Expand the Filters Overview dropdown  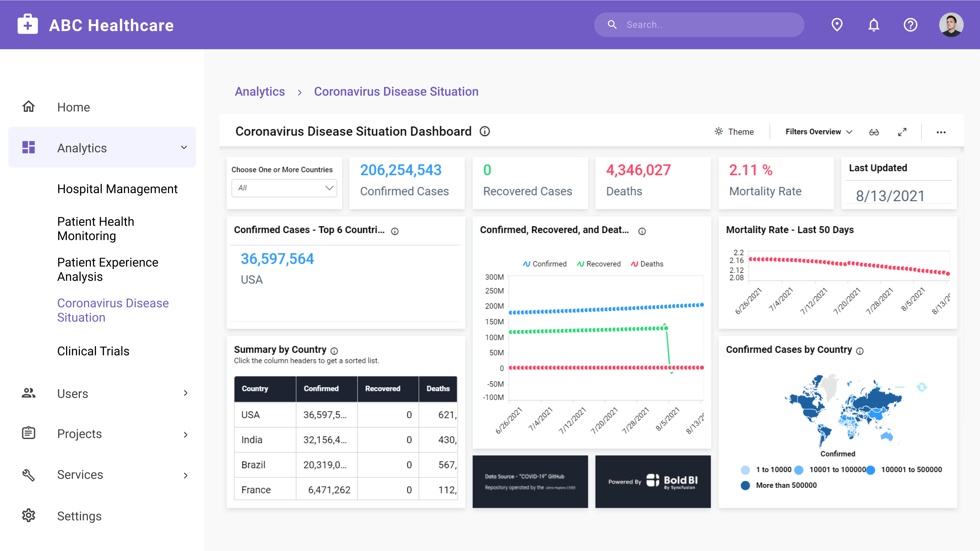tap(818, 132)
